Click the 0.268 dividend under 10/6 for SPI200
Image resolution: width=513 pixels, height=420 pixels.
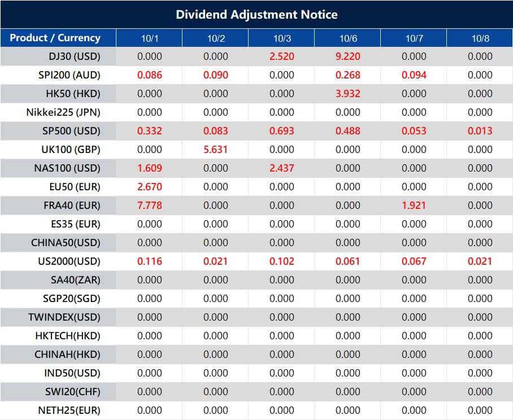pyautogui.click(x=347, y=75)
